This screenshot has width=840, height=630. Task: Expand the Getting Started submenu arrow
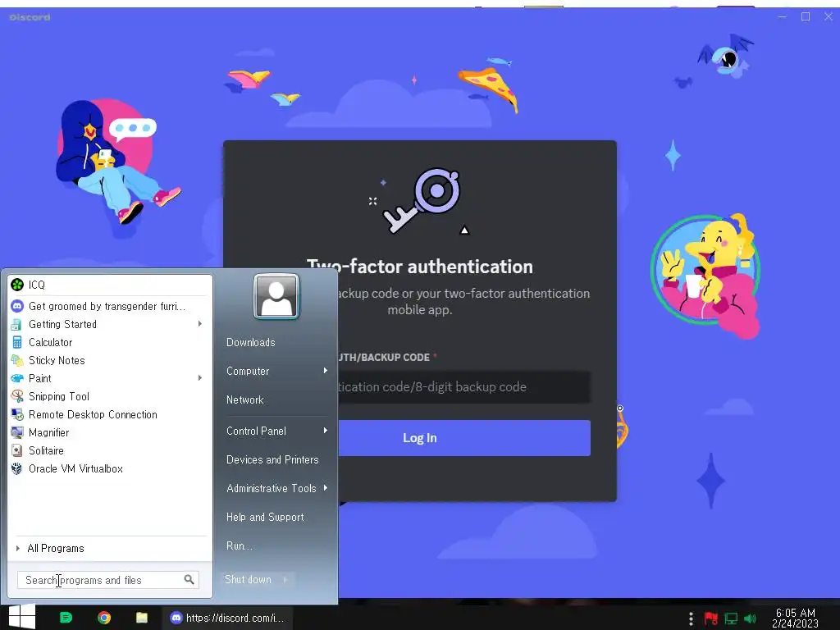200,323
